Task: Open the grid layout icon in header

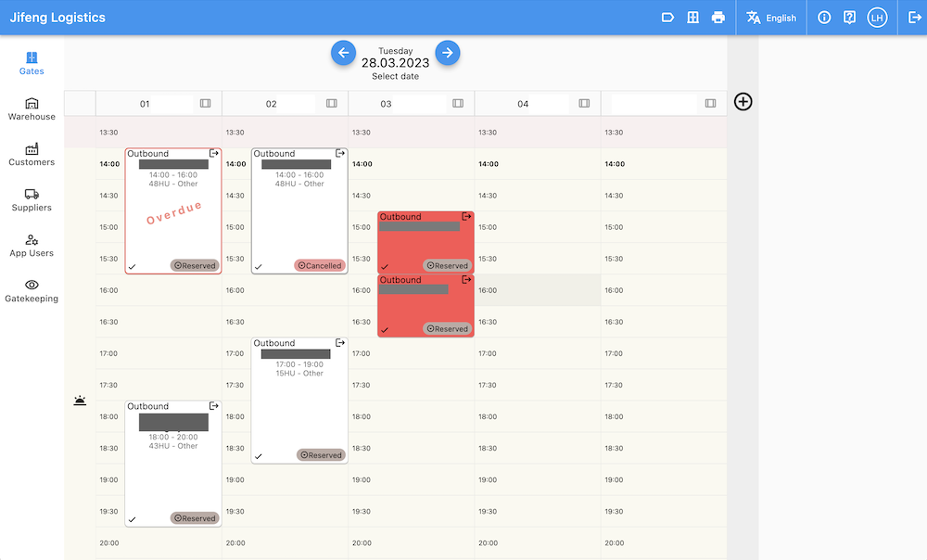Action: click(x=692, y=18)
